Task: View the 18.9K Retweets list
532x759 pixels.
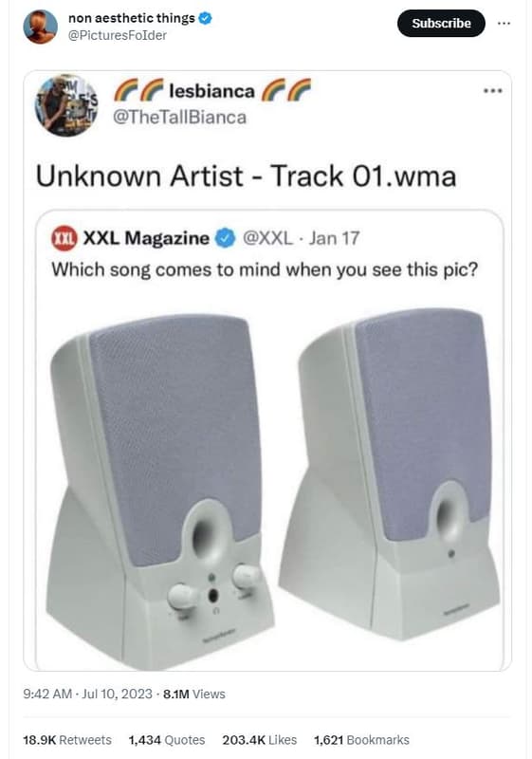Action: pos(67,740)
